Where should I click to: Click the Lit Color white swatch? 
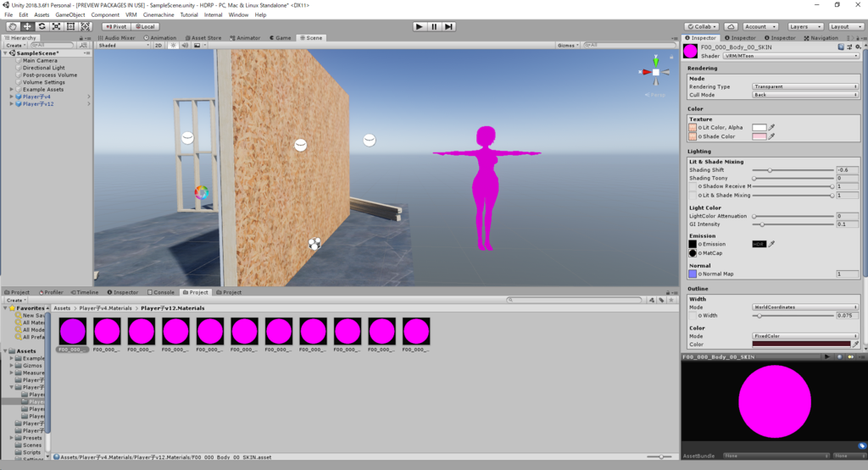(x=759, y=127)
